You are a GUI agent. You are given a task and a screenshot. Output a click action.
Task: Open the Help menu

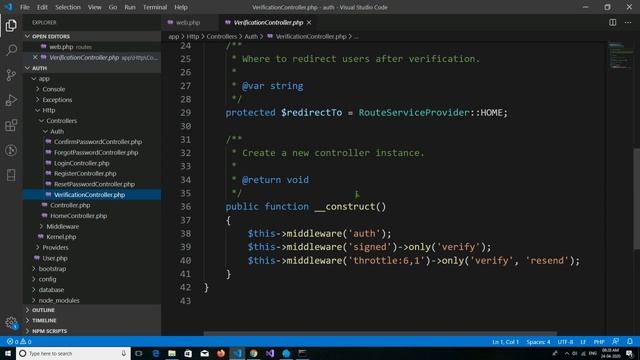(181, 7)
